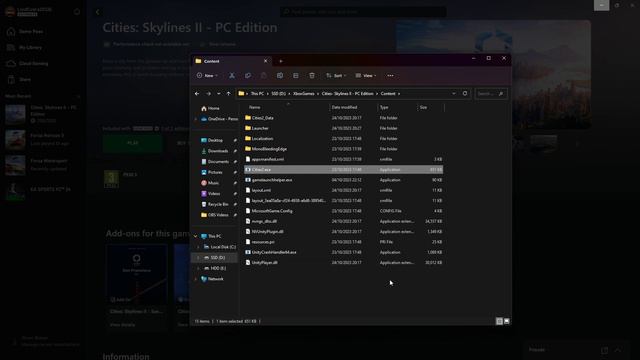
Task: Open Store in Xbox app sidebar
Action: pos(25,80)
